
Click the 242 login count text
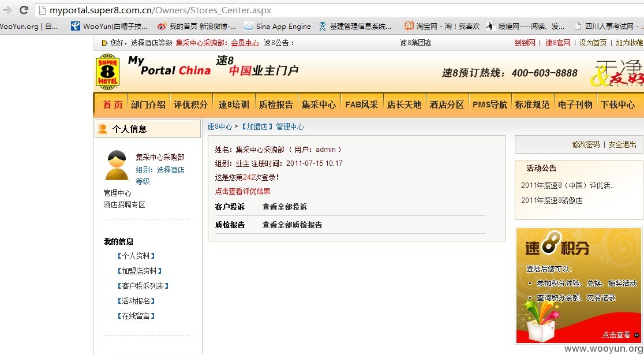click(249, 177)
